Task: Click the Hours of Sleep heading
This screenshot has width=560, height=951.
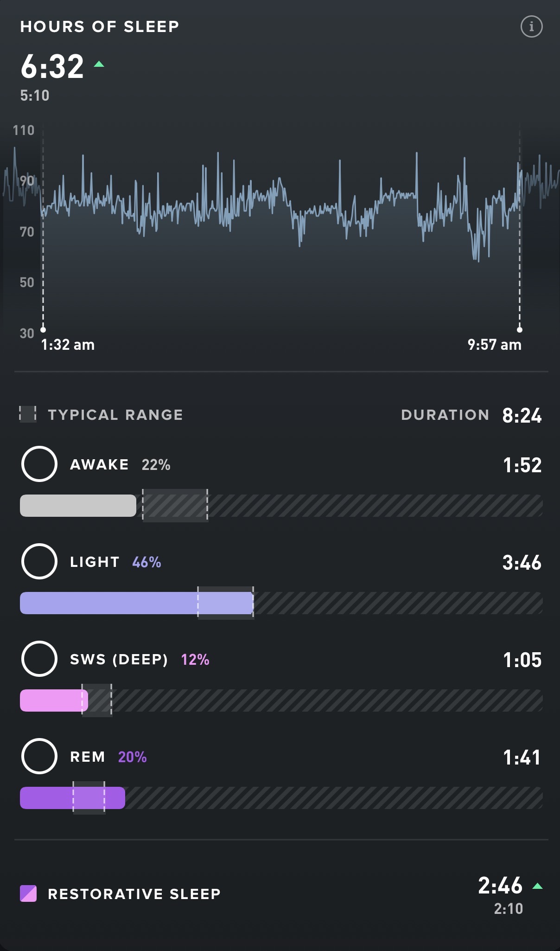Action: tap(100, 27)
